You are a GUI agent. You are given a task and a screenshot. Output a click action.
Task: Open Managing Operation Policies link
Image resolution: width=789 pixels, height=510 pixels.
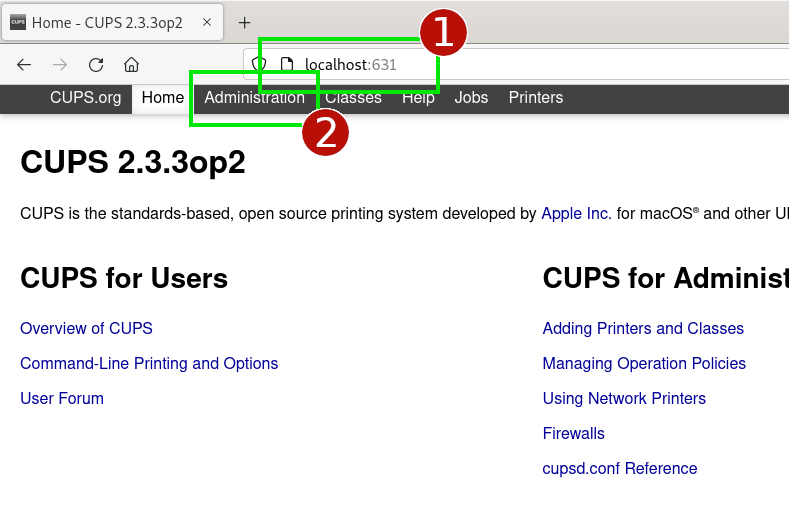pos(644,364)
